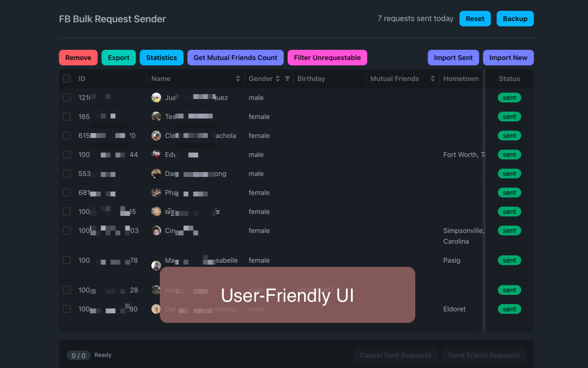Click the Import New button
588x368 pixels.
tap(508, 57)
